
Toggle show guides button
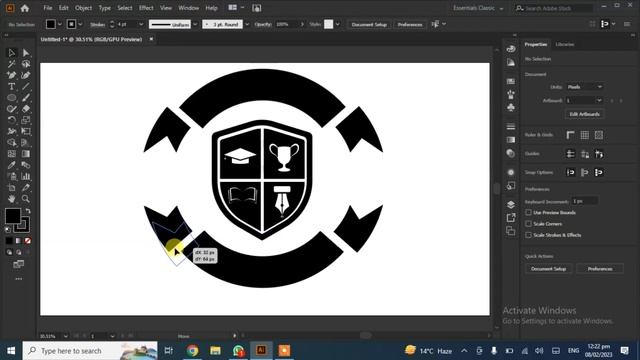(x=571, y=154)
